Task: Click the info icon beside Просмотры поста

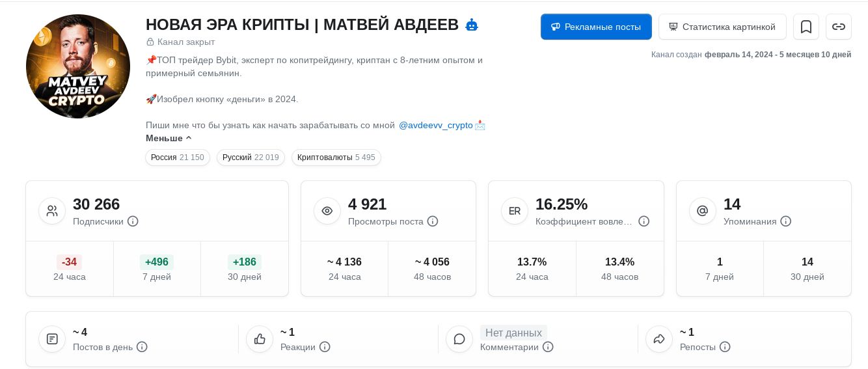Action: tap(433, 221)
